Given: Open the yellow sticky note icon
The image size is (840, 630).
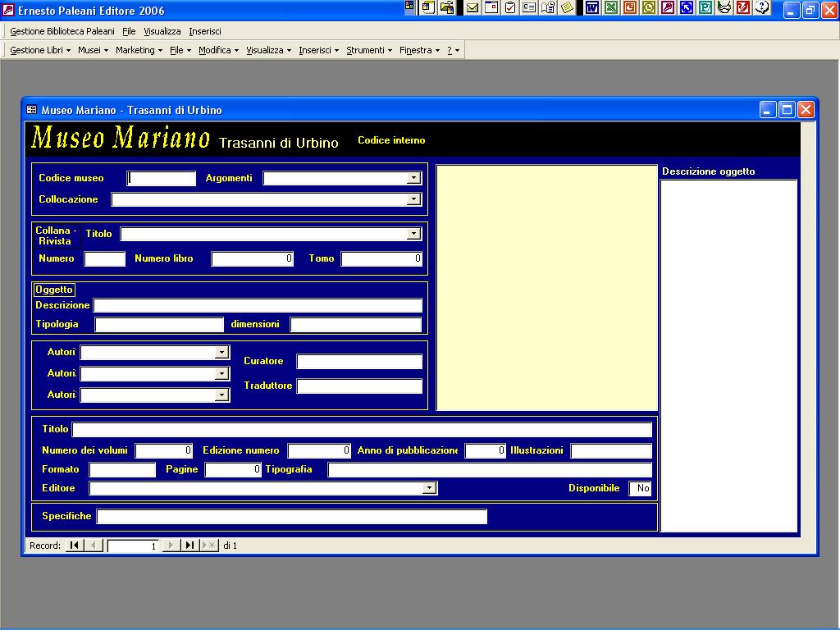Looking at the screenshot, I should tap(567, 8).
